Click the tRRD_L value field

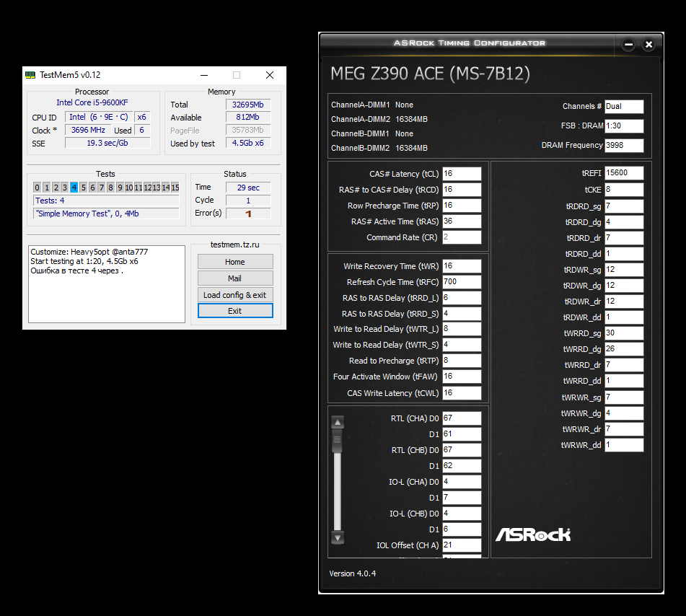click(462, 297)
